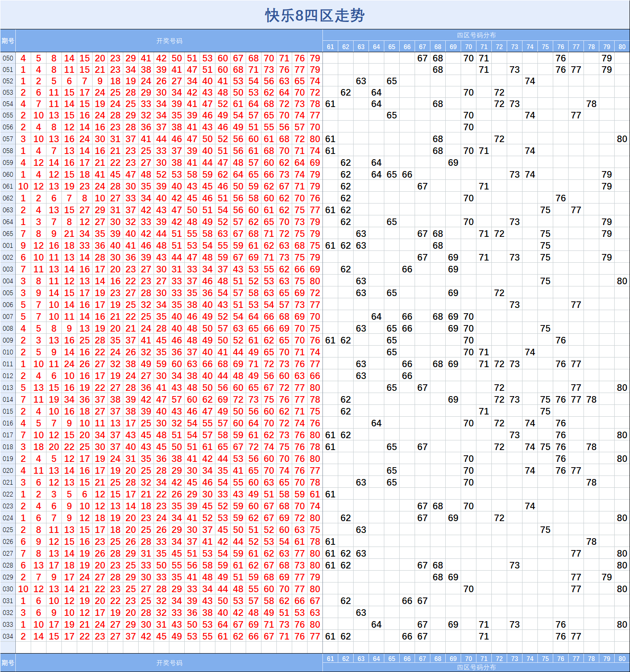Select the black 78 in row 026
Viewport: 630px width, 672px height.
[591, 542]
